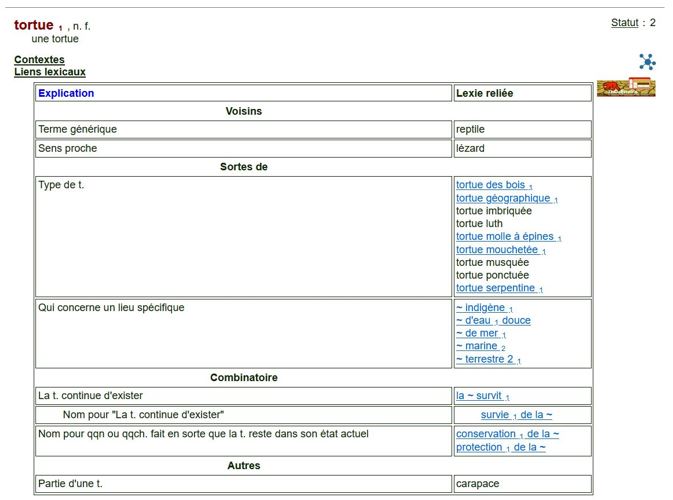The width and height of the screenshot is (673, 500).
Task: Follow the 'survie de la ~' link
Action: 516,415
